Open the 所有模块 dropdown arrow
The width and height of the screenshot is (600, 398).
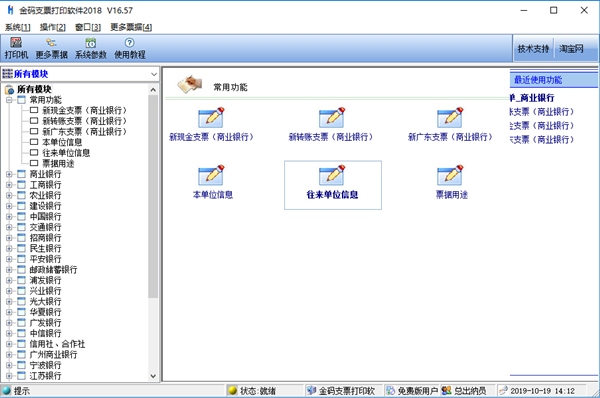[x=154, y=74]
